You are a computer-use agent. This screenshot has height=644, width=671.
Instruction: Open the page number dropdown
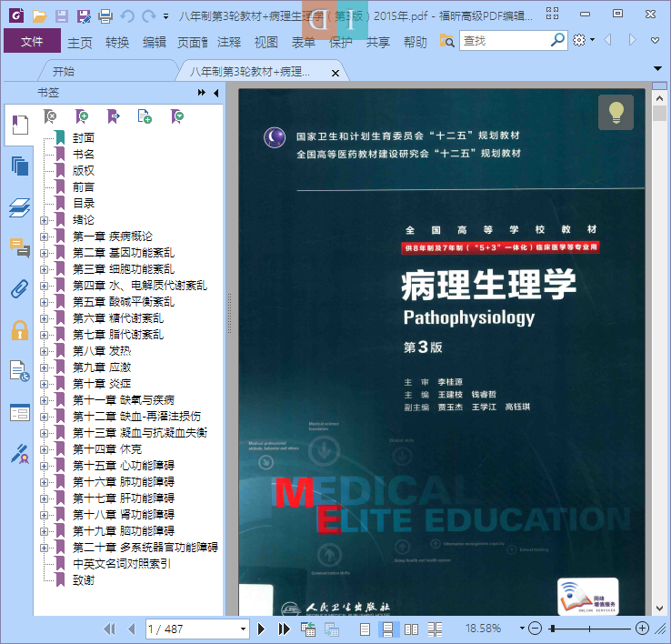243,629
